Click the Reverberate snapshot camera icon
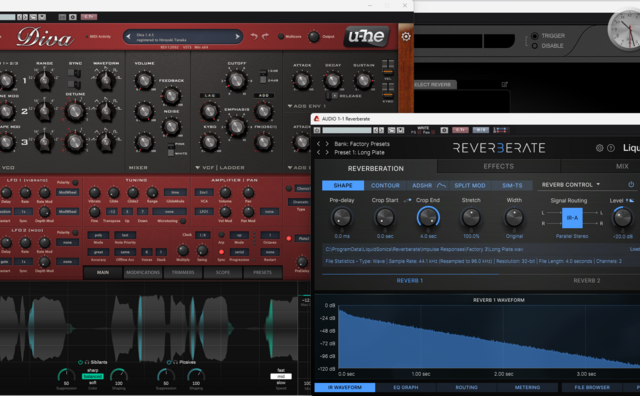This screenshot has width=640, height=396. click(444, 130)
